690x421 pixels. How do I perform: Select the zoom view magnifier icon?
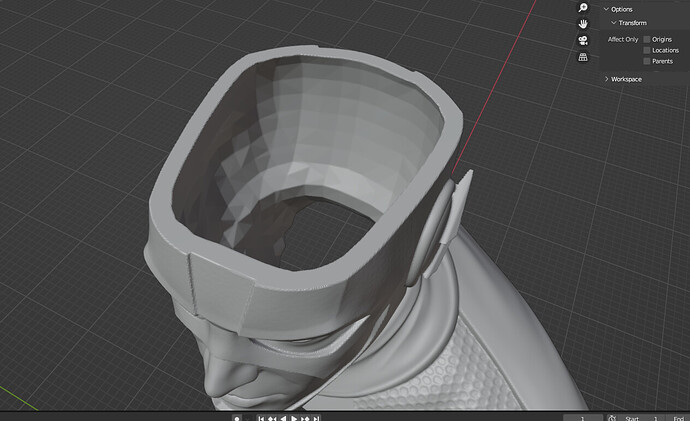(583, 7)
